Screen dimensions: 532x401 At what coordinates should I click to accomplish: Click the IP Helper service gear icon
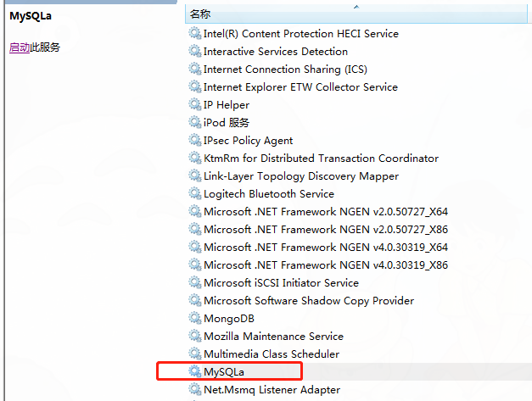[x=195, y=105]
